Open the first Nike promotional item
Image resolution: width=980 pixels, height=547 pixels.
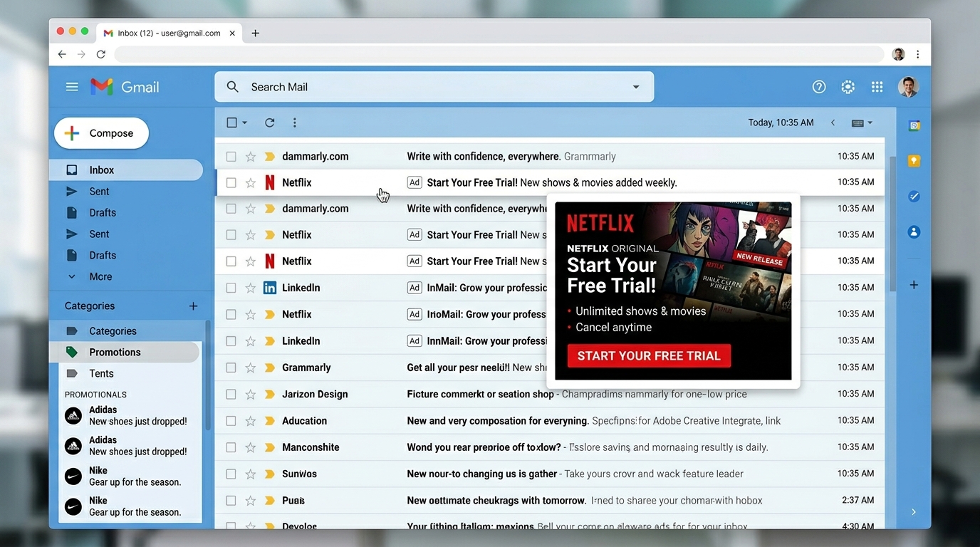pos(130,476)
